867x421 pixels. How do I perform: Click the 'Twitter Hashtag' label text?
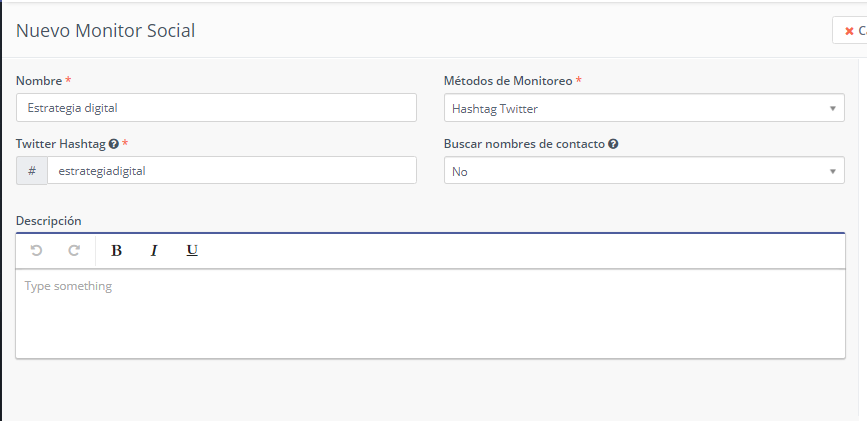point(60,144)
